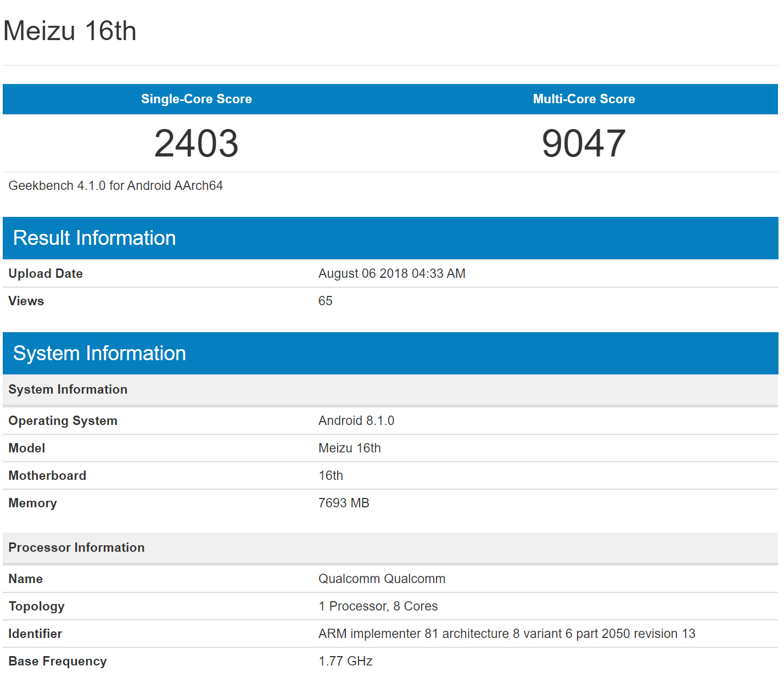
Task: Click the Multi-Core Score header
Action: tap(584, 99)
